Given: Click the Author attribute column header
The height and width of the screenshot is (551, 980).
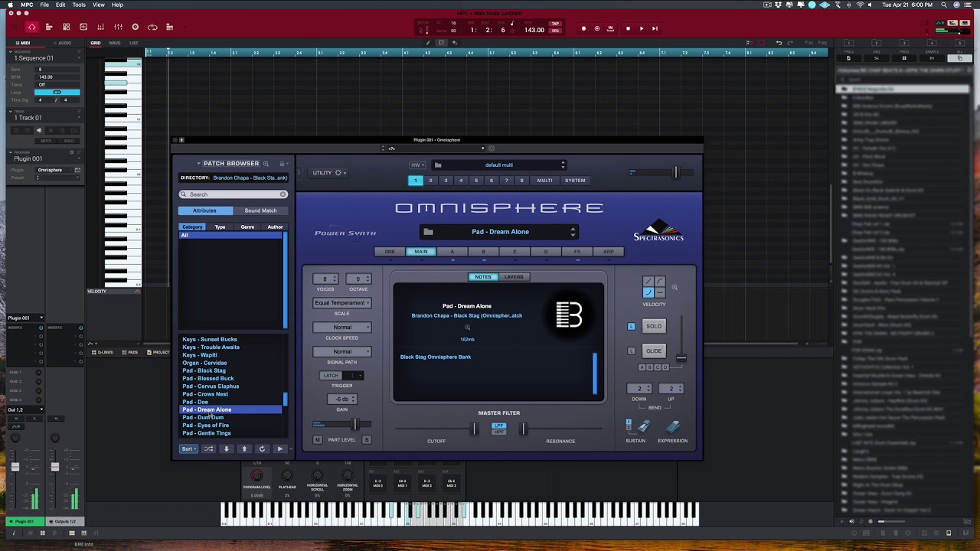Looking at the screenshot, I should (x=275, y=227).
